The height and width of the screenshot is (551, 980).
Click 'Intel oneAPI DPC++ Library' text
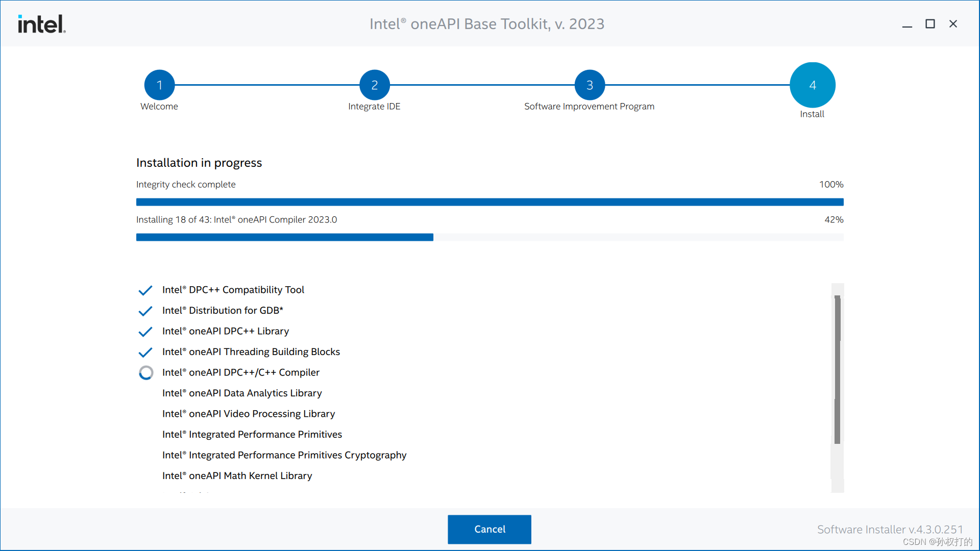coord(226,331)
